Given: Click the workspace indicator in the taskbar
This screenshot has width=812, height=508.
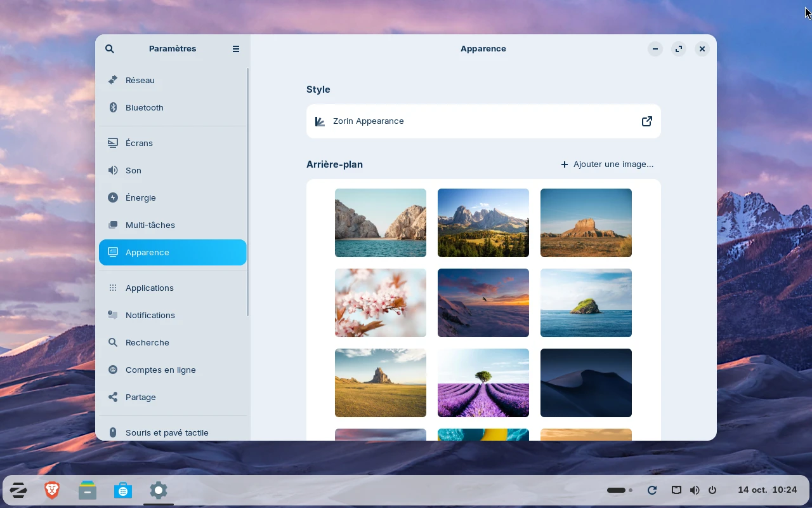Looking at the screenshot, I should tap(620, 490).
